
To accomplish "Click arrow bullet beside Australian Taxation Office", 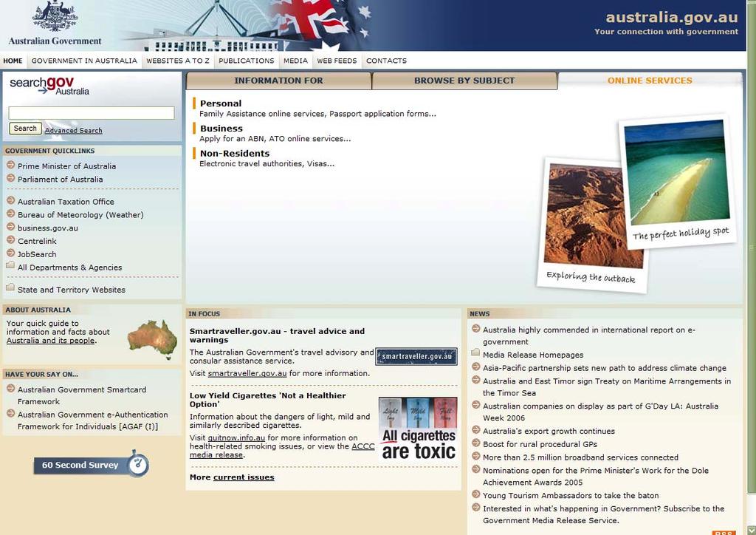I will pyautogui.click(x=10, y=200).
